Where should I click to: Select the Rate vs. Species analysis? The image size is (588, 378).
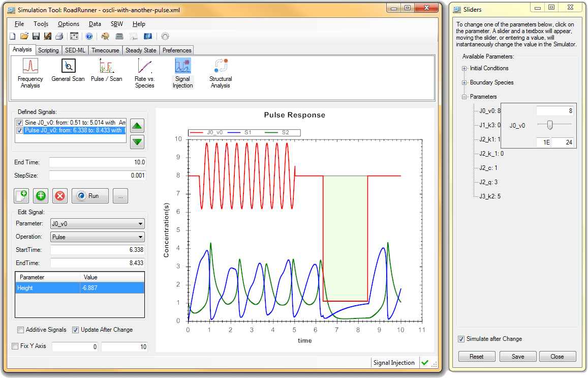144,72
